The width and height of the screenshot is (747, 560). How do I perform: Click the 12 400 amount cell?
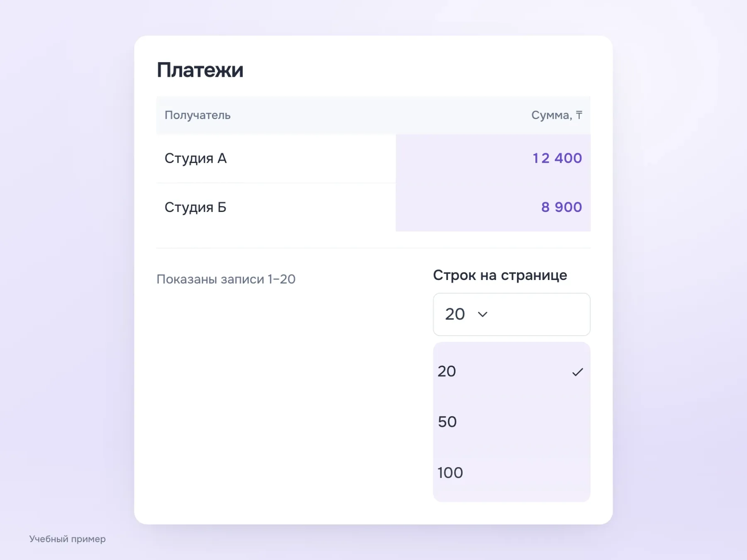pyautogui.click(x=493, y=158)
